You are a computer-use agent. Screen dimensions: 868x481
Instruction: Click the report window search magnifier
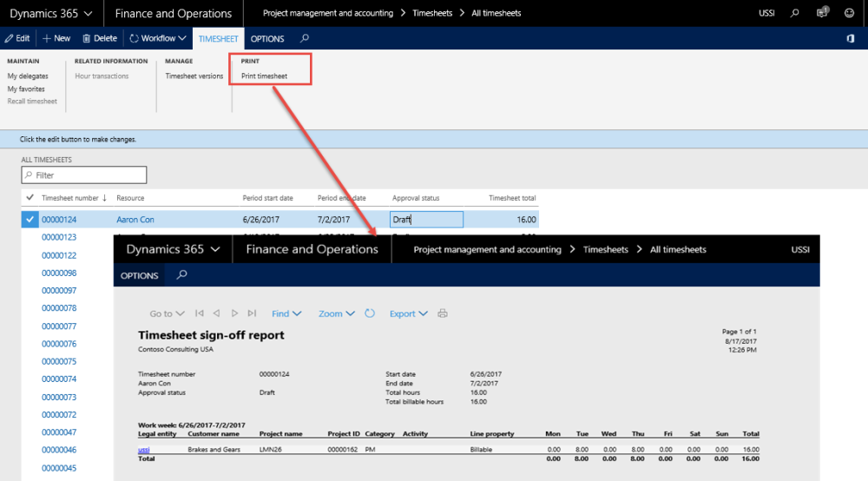click(181, 274)
